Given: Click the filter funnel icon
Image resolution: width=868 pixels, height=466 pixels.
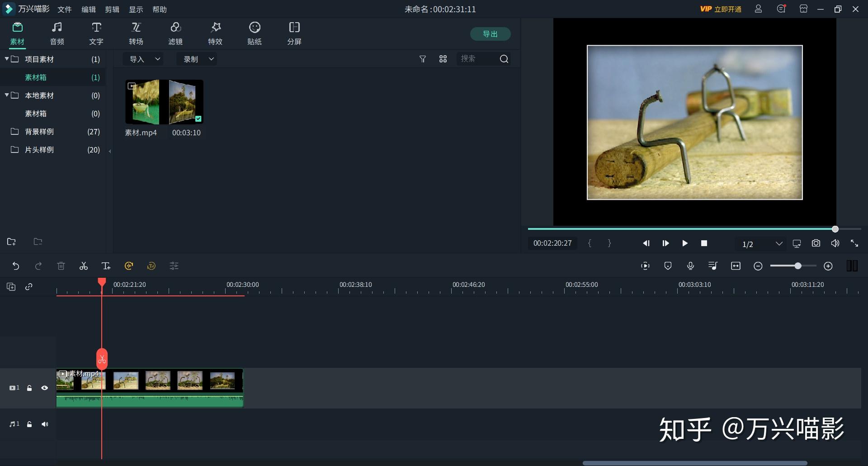Looking at the screenshot, I should pyautogui.click(x=423, y=59).
